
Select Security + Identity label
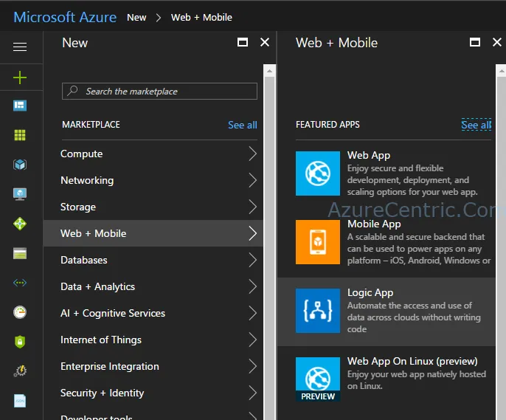click(102, 393)
